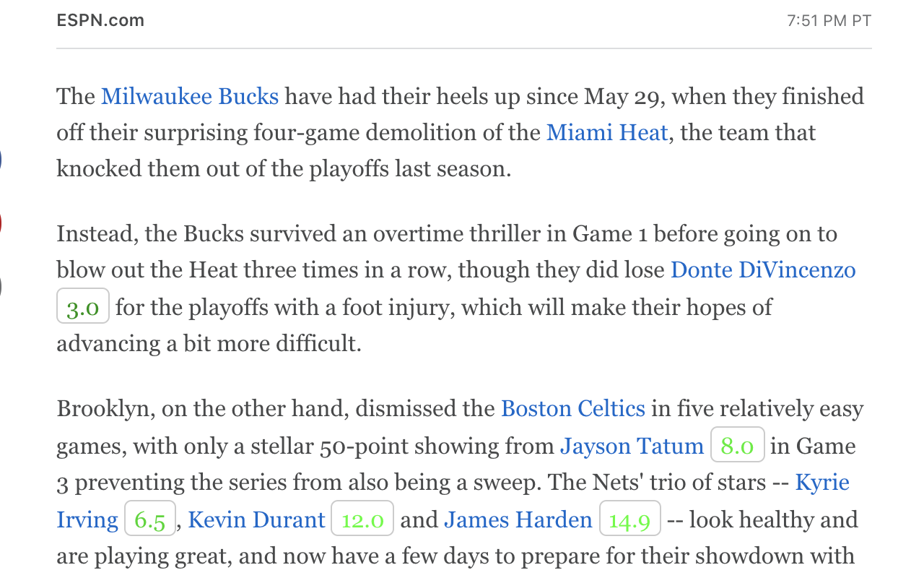Open the Jayson Tatum player link
924x578 pixels.
click(x=632, y=446)
